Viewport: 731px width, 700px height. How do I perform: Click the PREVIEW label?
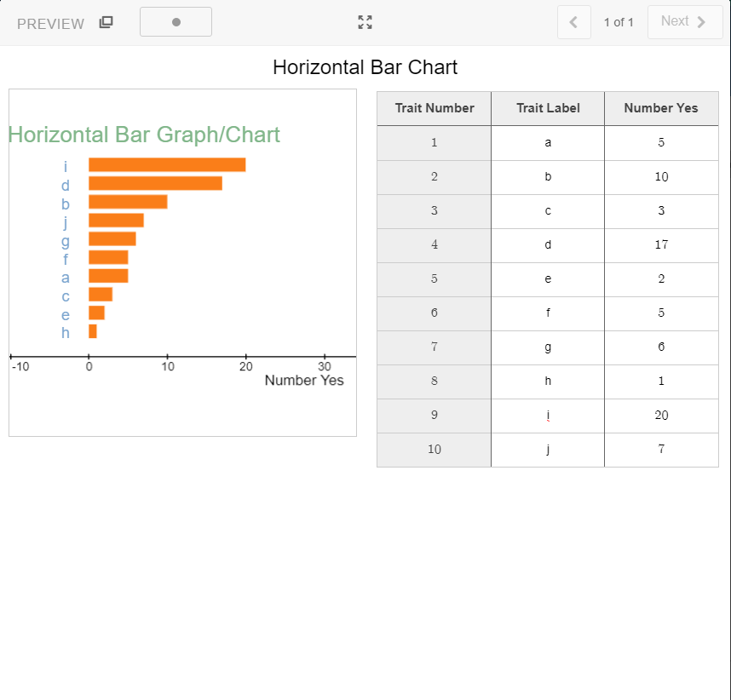click(50, 24)
